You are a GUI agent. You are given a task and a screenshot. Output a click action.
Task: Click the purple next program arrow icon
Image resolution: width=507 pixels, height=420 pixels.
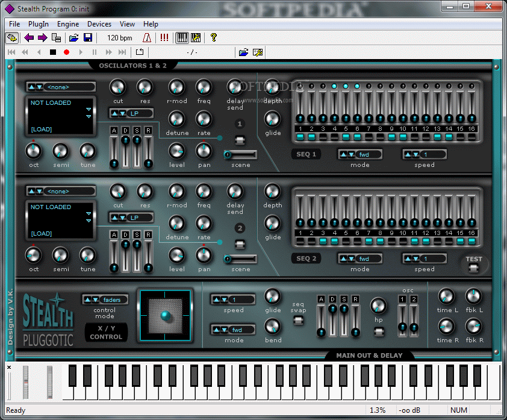[x=42, y=38]
